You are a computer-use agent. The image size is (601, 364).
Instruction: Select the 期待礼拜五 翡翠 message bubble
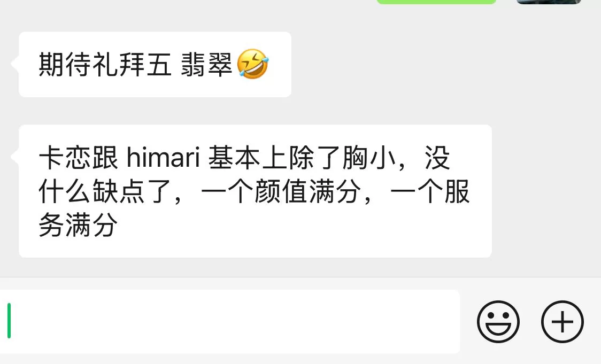point(155,64)
